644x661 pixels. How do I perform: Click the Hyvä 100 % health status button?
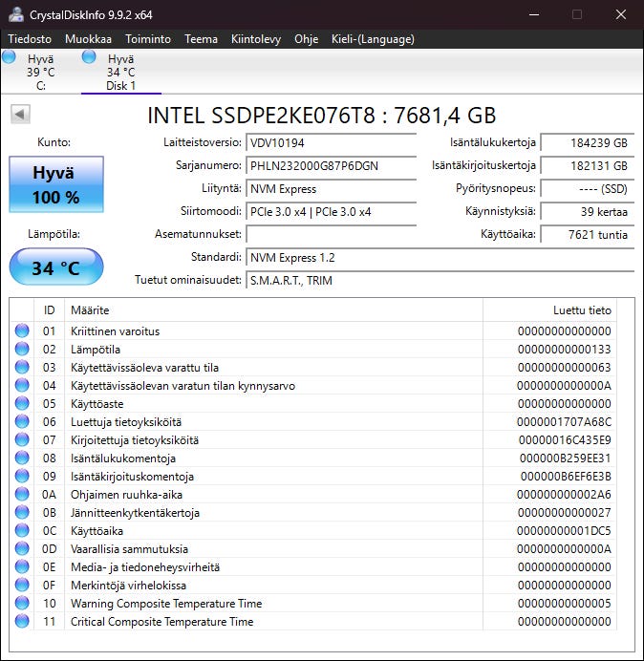[x=56, y=184]
